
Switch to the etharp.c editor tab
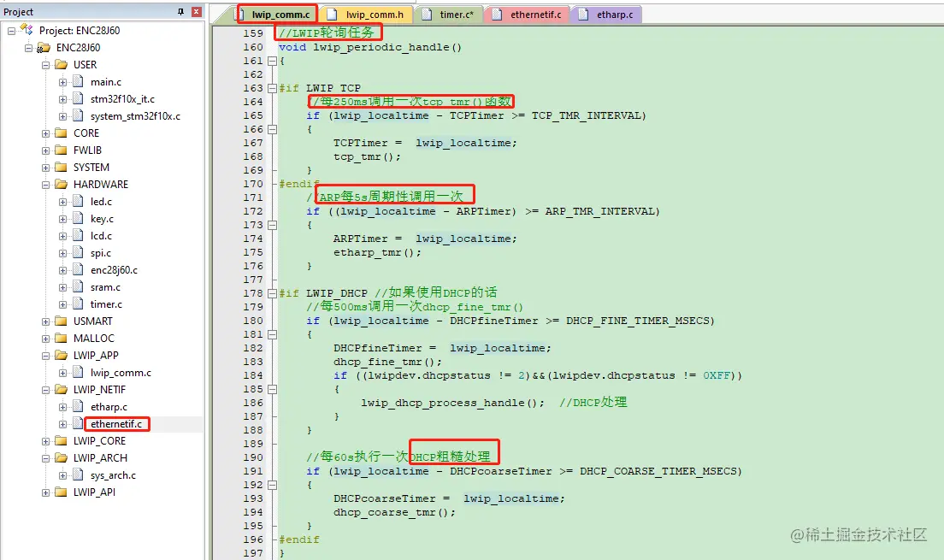pyautogui.click(x=607, y=15)
